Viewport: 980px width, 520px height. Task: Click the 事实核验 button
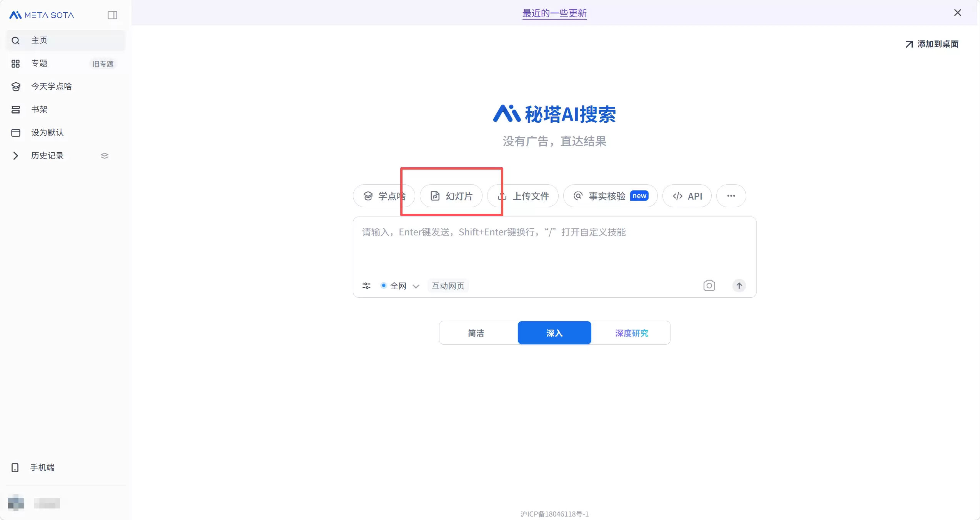tap(611, 196)
